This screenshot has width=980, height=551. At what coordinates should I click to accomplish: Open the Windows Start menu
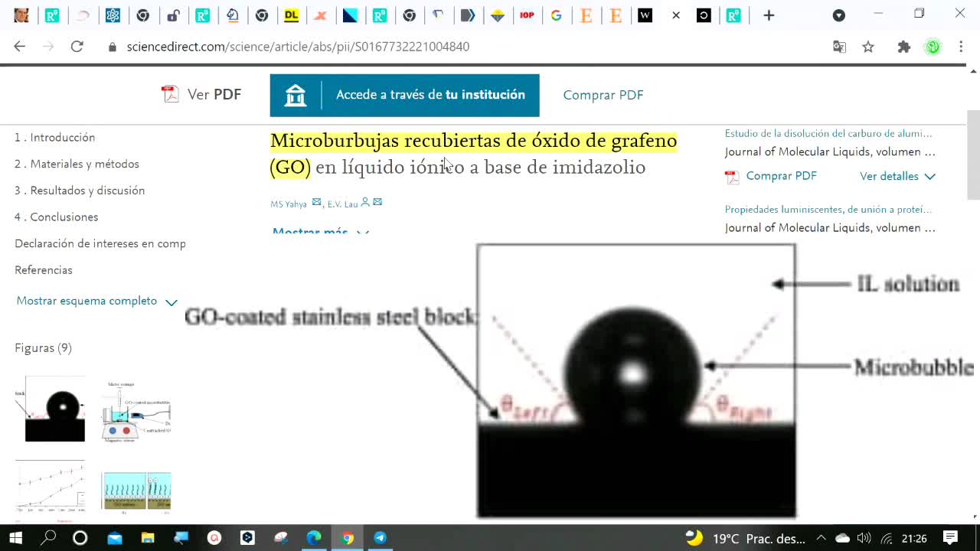[x=17, y=538]
